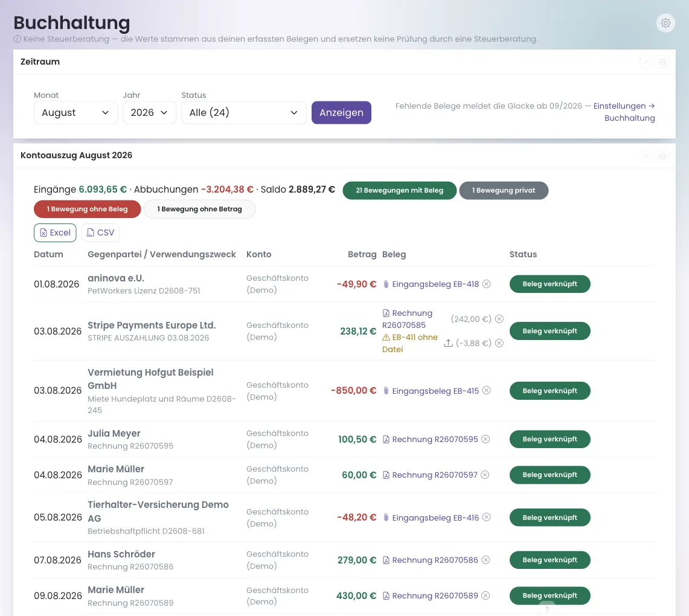Click Beleg verknüpft status for Hans Schröder
Viewport: 689px width, 616px height.
(550, 560)
